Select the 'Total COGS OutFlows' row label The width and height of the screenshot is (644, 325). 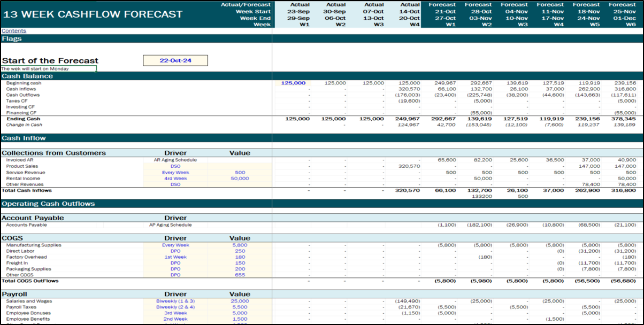[30, 281]
